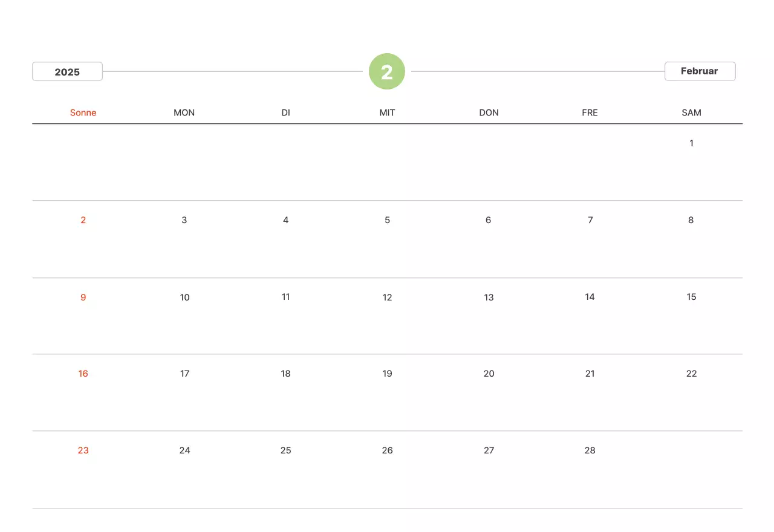Select the MON weekday header
774x532 pixels.
point(184,112)
